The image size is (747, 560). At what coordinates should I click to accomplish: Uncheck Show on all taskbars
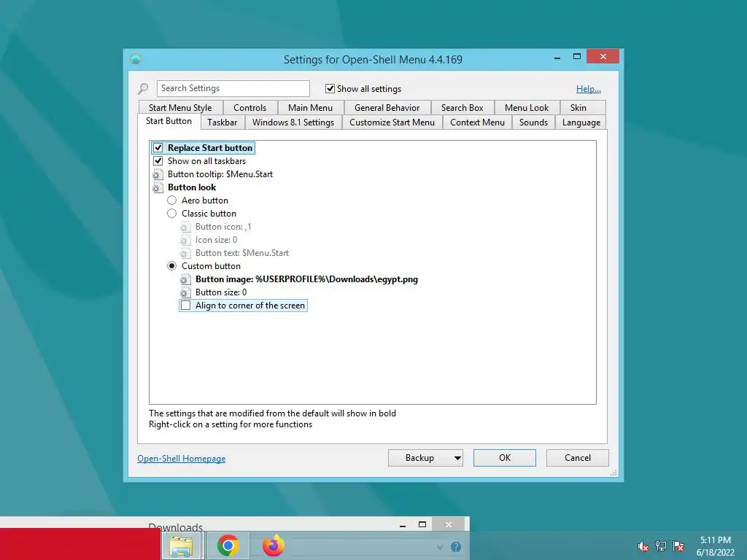pyautogui.click(x=158, y=161)
